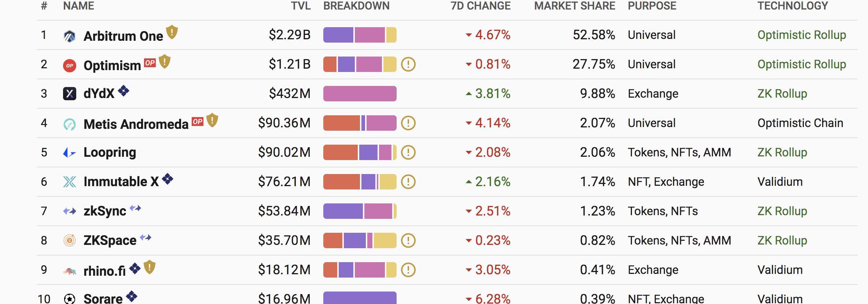868x304 pixels.
Task: Click the 7D CHANGE column header
Action: (x=480, y=6)
